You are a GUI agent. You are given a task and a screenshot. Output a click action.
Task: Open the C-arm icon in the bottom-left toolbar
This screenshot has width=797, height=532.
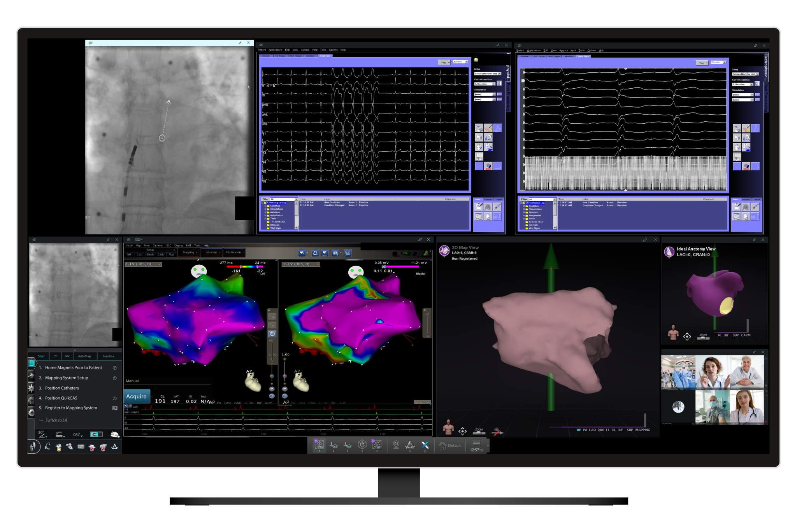pyautogui.click(x=47, y=446)
